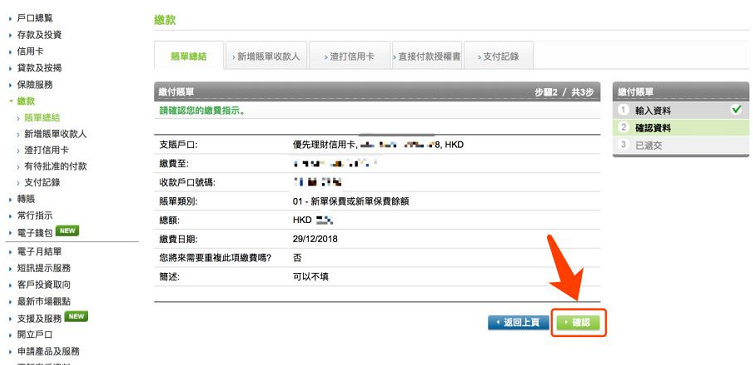Expand 存款及投資 menu item

(x=39, y=35)
